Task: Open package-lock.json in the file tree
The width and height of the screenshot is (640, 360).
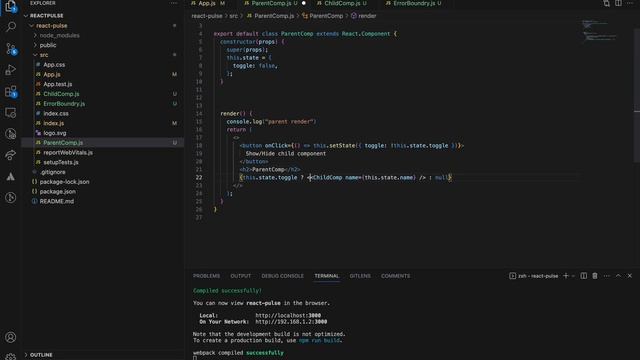Action: click(x=64, y=182)
